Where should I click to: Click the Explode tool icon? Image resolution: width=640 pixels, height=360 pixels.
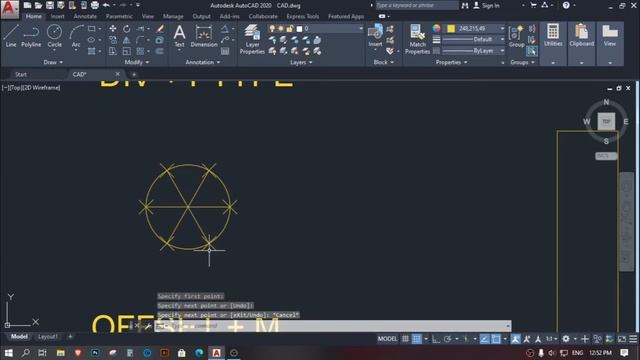click(160, 40)
